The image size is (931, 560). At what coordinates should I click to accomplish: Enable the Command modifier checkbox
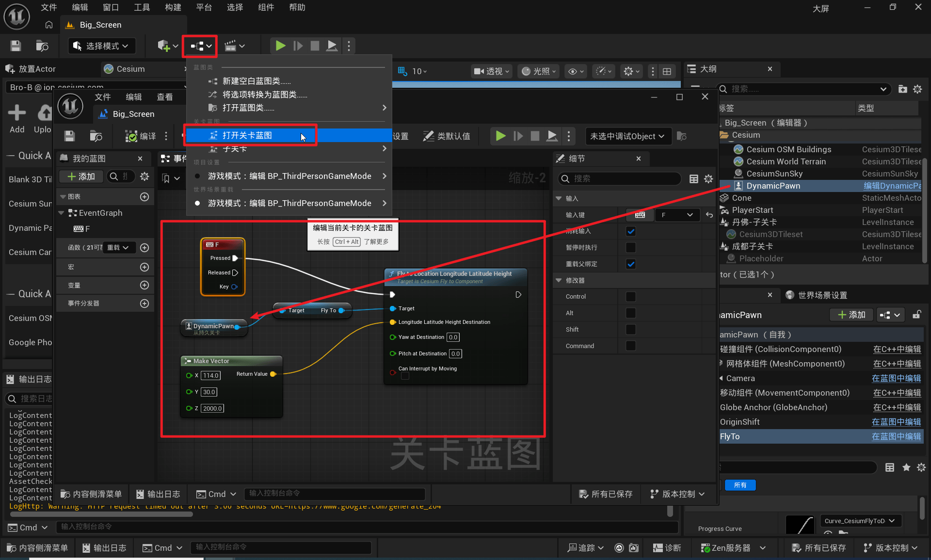[631, 346]
